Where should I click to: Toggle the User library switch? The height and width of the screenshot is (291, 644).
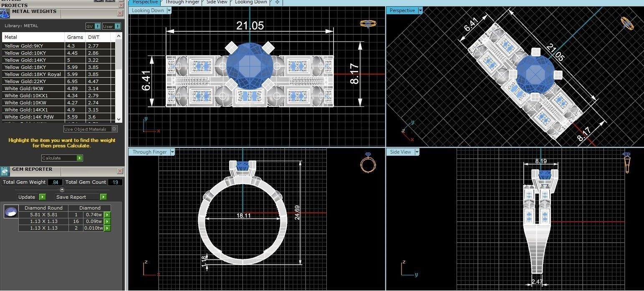click(x=111, y=26)
